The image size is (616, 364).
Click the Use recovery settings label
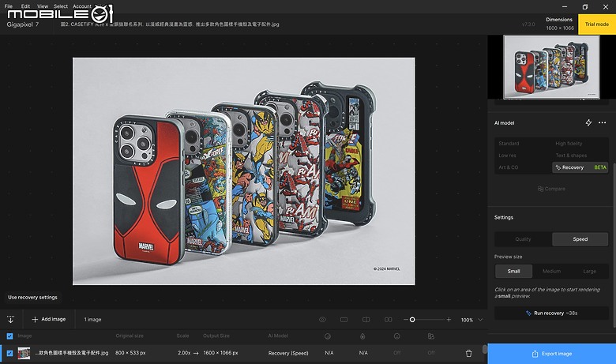click(x=32, y=297)
